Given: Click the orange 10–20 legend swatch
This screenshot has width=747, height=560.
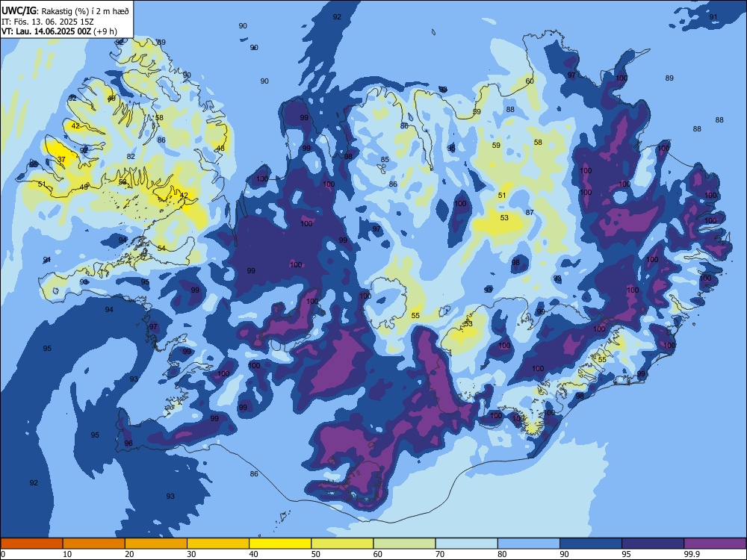Looking at the screenshot, I should coord(94,543).
